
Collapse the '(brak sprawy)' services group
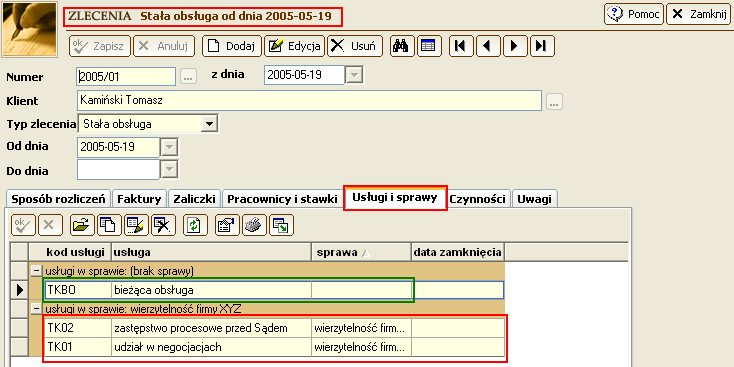36,270
